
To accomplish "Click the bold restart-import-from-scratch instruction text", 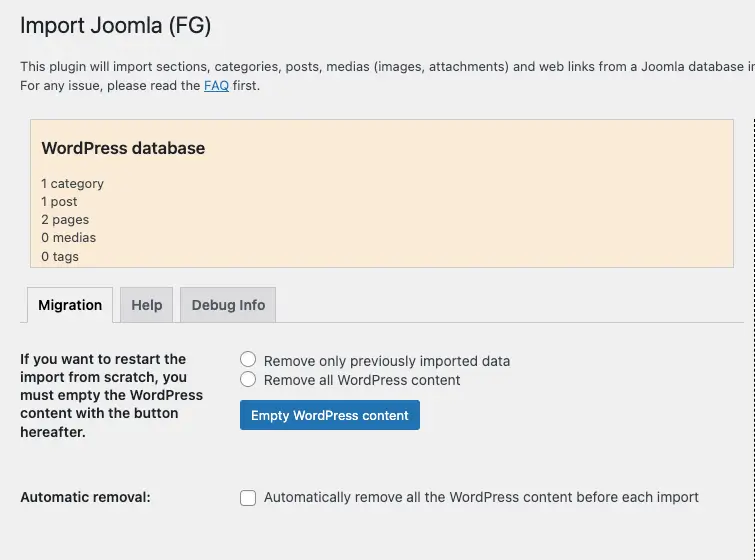I will [x=111, y=395].
